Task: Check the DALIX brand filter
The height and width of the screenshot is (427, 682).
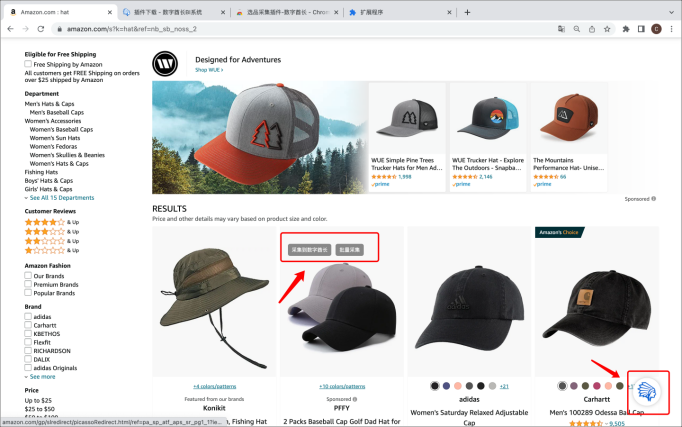Action: (28, 359)
